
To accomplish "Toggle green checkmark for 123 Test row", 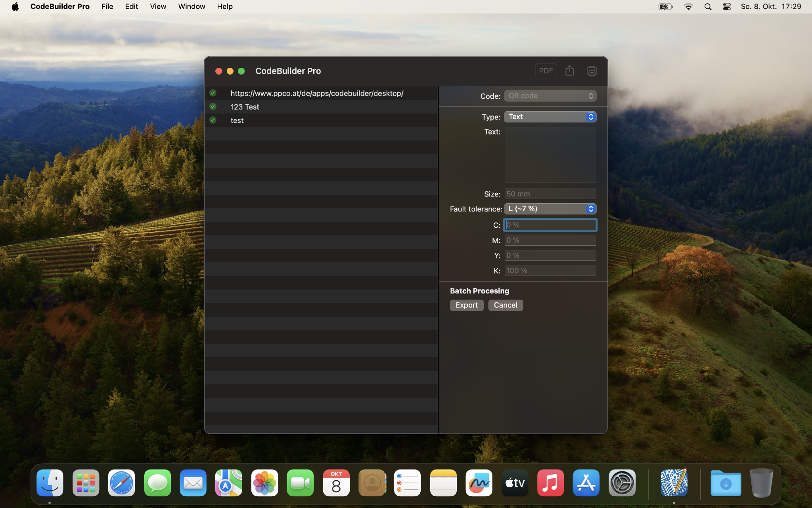I will tap(213, 106).
